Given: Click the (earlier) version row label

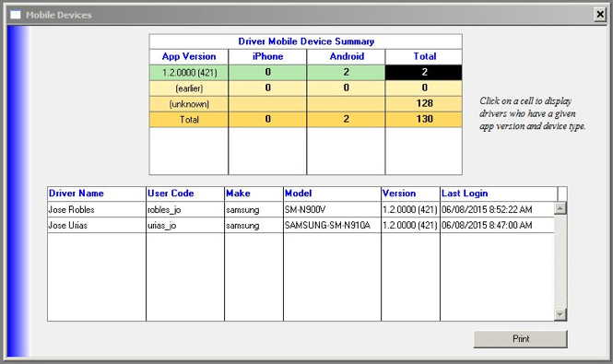Looking at the screenshot, I should [189, 88].
